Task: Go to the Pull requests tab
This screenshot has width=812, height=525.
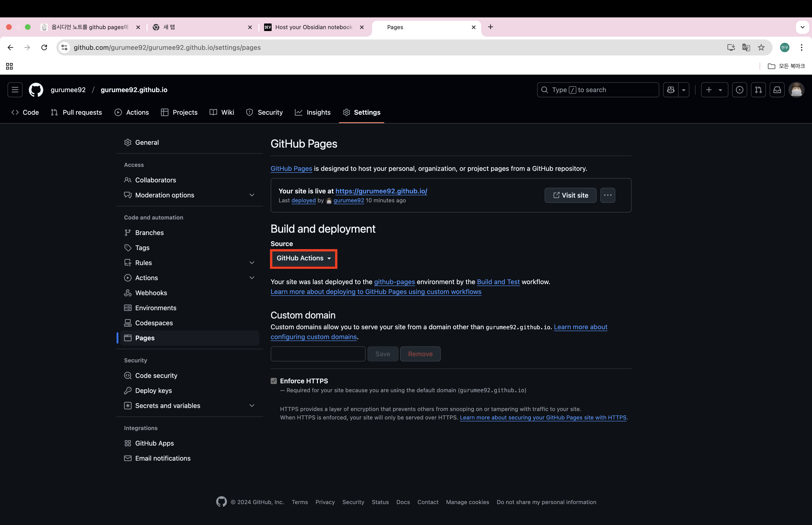Action: [x=76, y=112]
